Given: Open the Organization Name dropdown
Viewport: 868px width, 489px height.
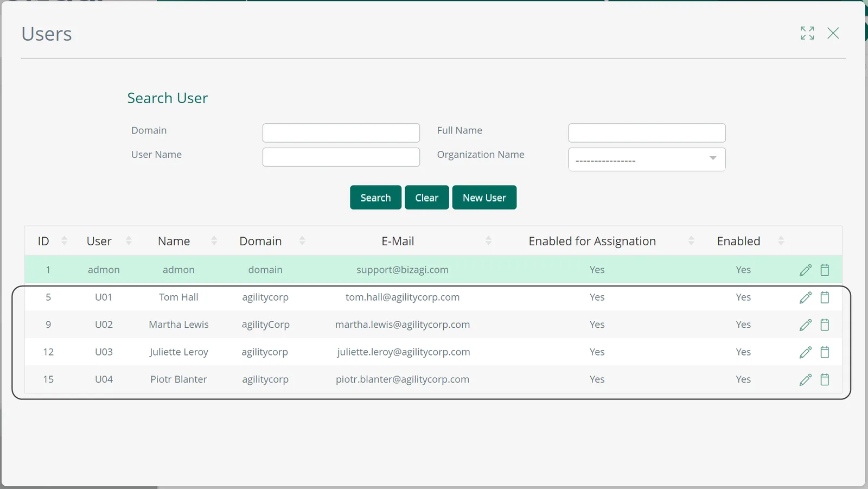Looking at the screenshot, I should pos(647,160).
